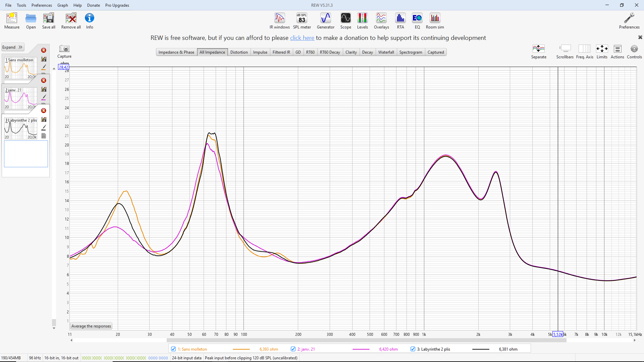Open the Actions options menu
Viewport: 644px width, 362px height.
(617, 51)
